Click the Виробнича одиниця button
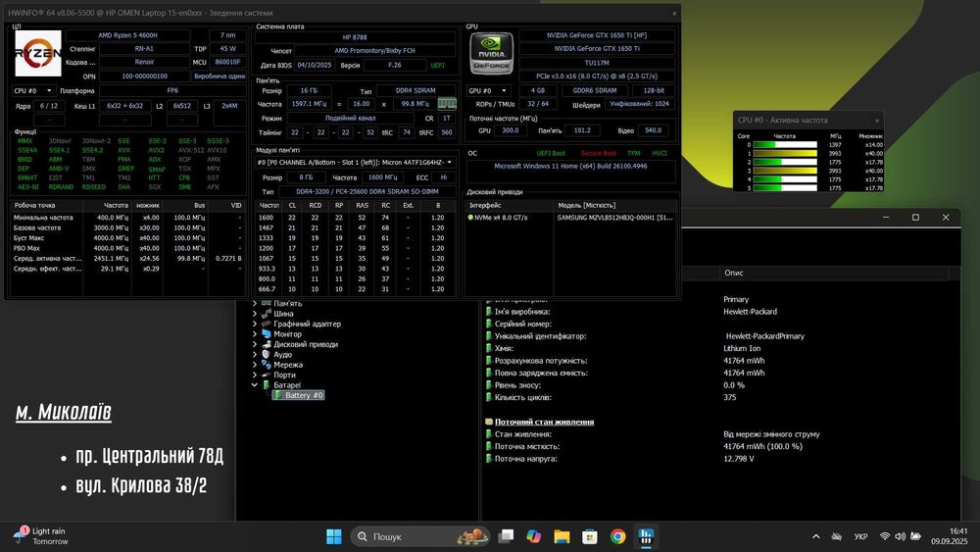Screen dimensions: 980x552 pos(219,75)
